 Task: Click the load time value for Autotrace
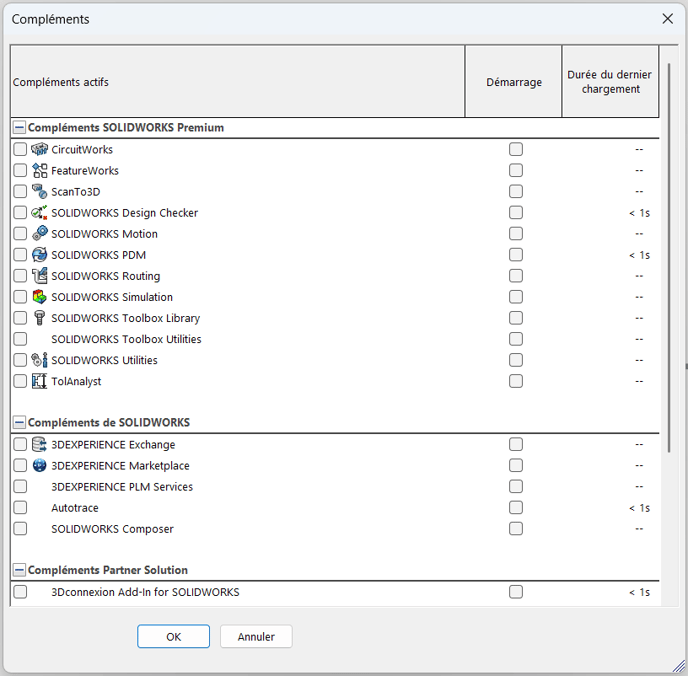pyautogui.click(x=639, y=508)
